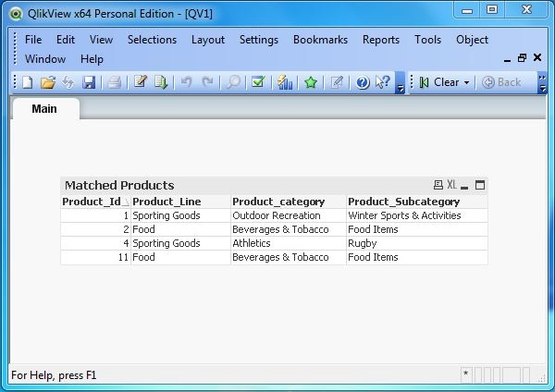The width and height of the screenshot is (555, 392).
Task: Select the Rugby subcategory cell
Action: click(417, 243)
